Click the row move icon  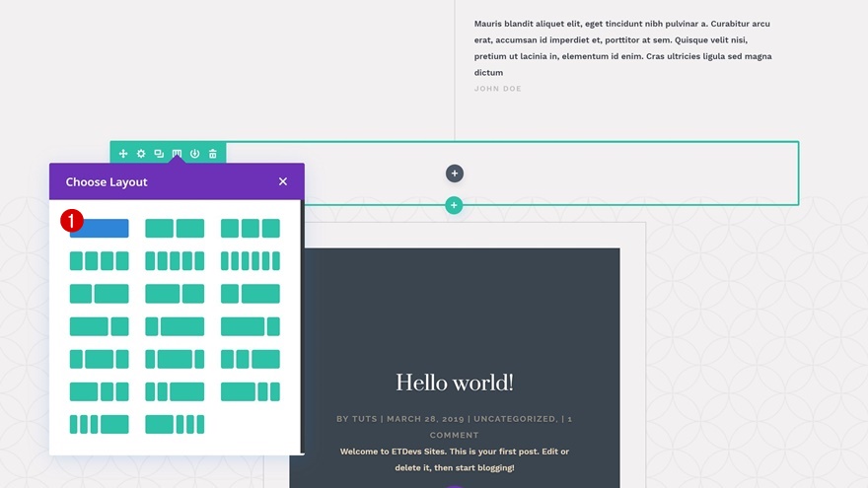(123, 153)
